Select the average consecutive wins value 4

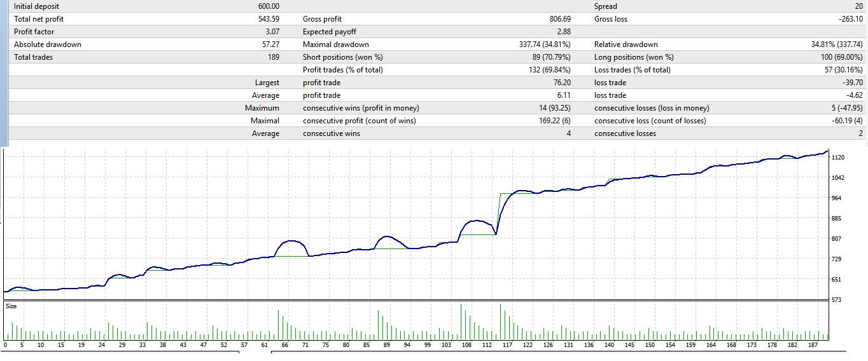pos(568,133)
